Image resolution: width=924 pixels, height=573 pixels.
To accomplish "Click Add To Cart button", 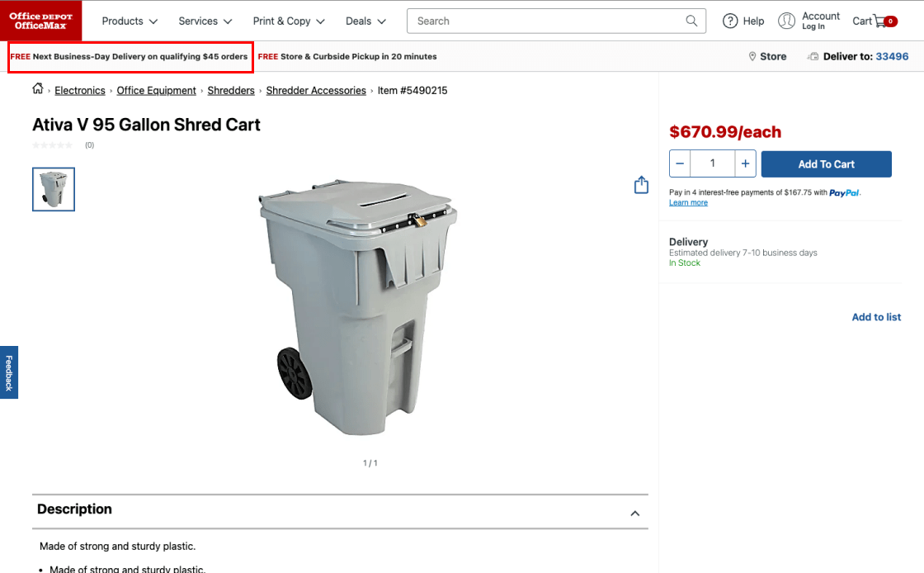I will (x=826, y=164).
